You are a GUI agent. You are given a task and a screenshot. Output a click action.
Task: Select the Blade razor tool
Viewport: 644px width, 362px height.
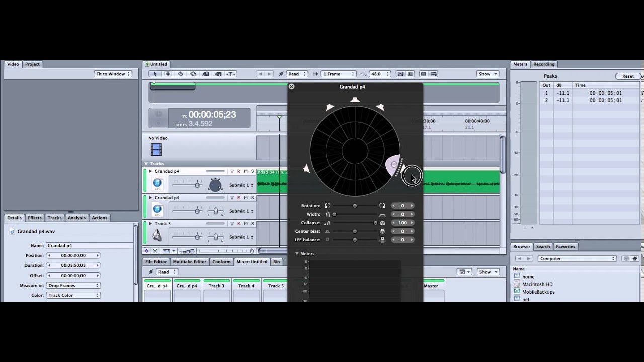(x=180, y=74)
